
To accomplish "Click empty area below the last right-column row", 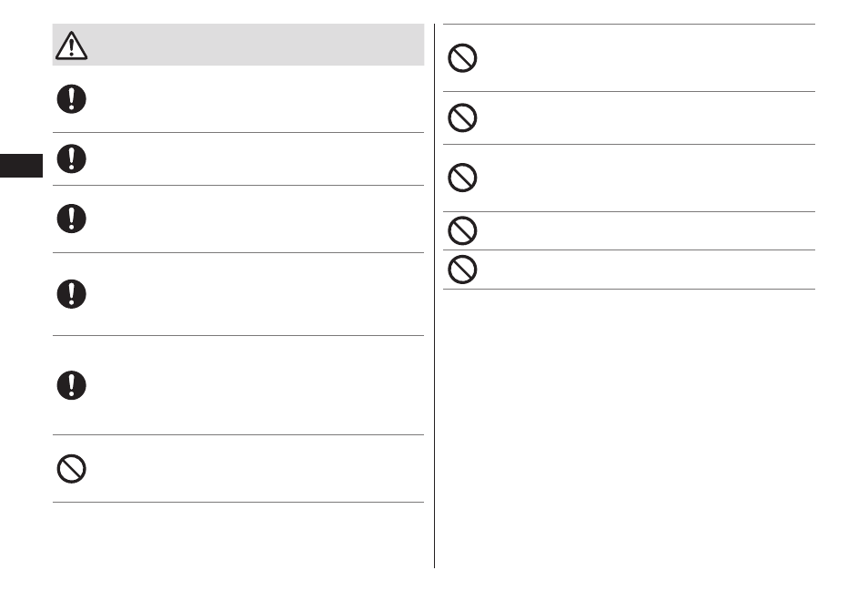I will 629,428.
